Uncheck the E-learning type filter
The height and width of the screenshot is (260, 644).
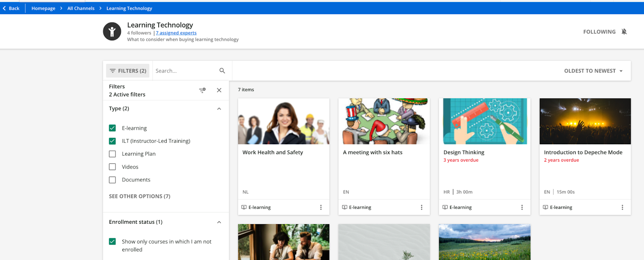tap(112, 128)
